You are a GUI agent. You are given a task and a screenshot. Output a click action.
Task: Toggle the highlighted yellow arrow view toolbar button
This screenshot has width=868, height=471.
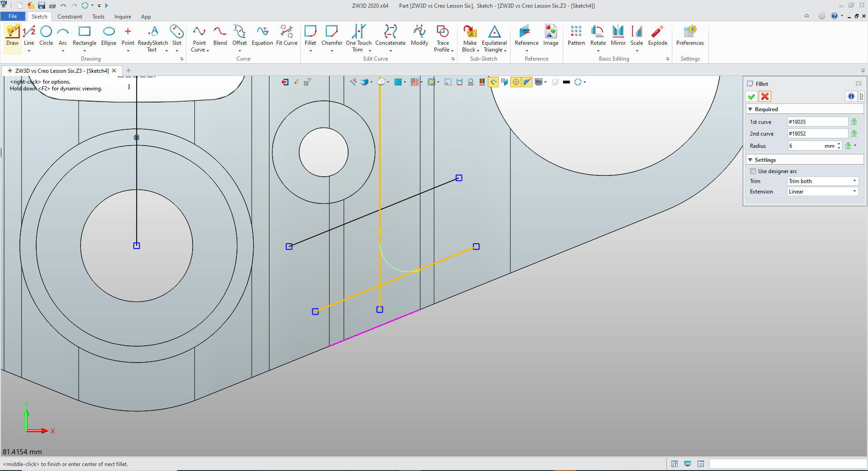[493, 82]
